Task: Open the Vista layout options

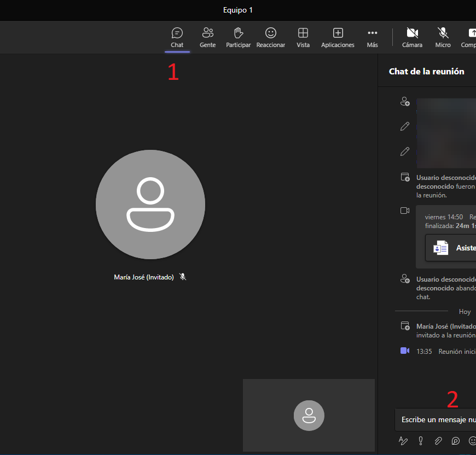Action: (303, 38)
